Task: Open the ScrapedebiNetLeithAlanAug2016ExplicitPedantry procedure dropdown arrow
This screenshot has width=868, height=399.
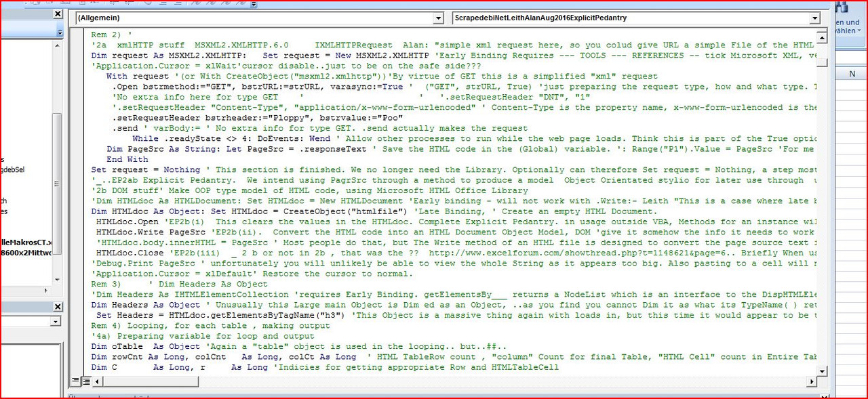Action: coord(816,18)
